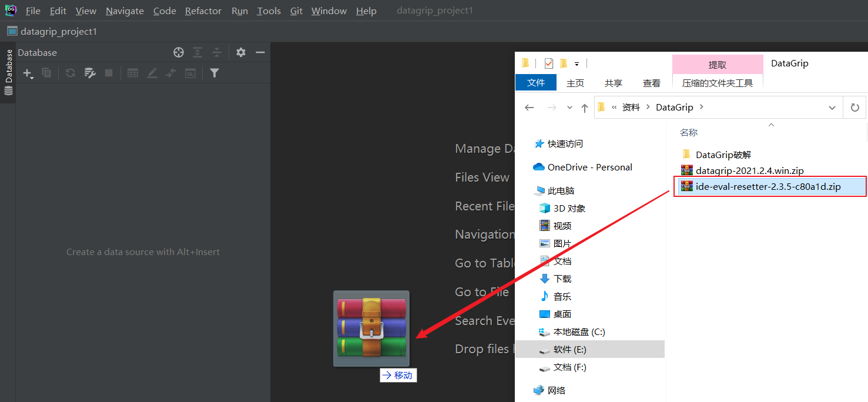Viewport: 868px width, 402px height.
Task: Switch to the 查看 ribbon tab
Action: pos(652,83)
